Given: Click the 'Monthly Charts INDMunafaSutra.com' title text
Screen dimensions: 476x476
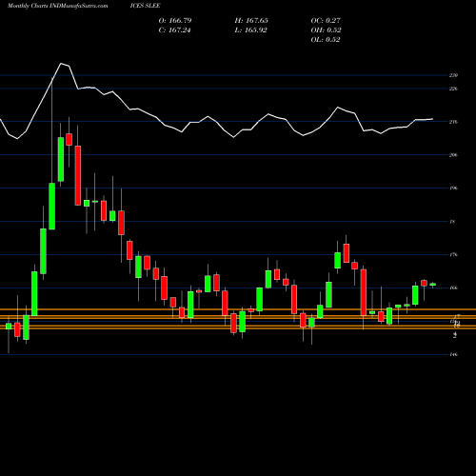Looking at the screenshot, I should click(x=57, y=6).
